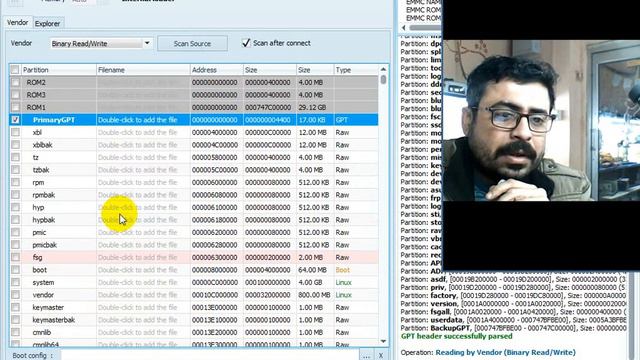This screenshot has width=640, height=360.
Task: Select the filename cell of system row
Action: coord(143,282)
